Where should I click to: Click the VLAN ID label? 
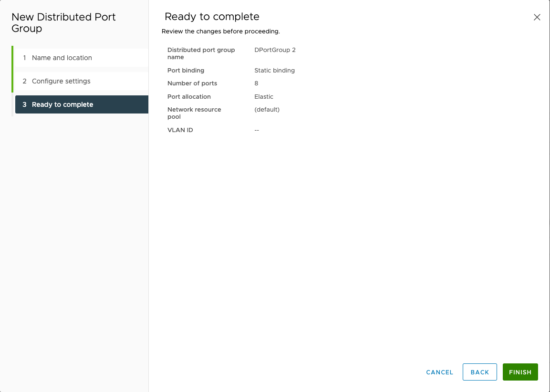coord(180,130)
